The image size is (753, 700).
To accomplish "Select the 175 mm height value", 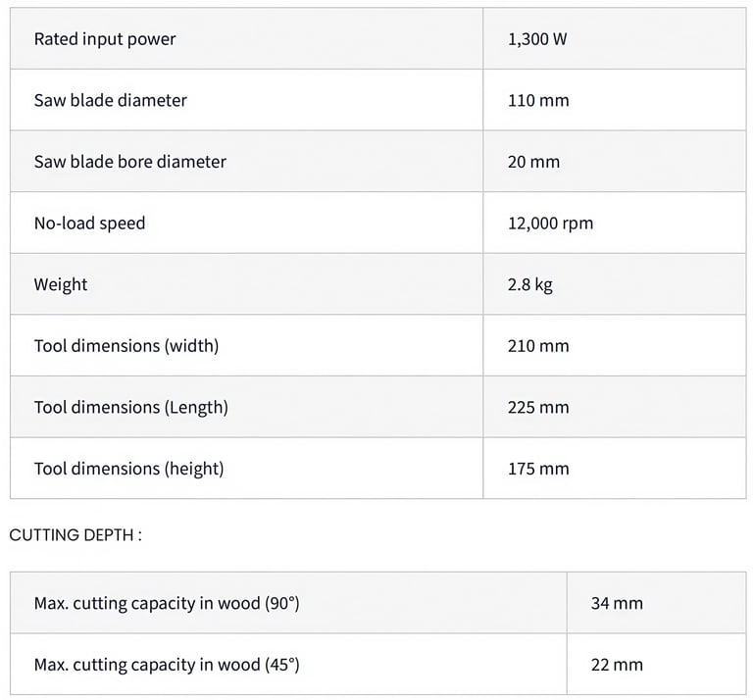I will 538,469.
